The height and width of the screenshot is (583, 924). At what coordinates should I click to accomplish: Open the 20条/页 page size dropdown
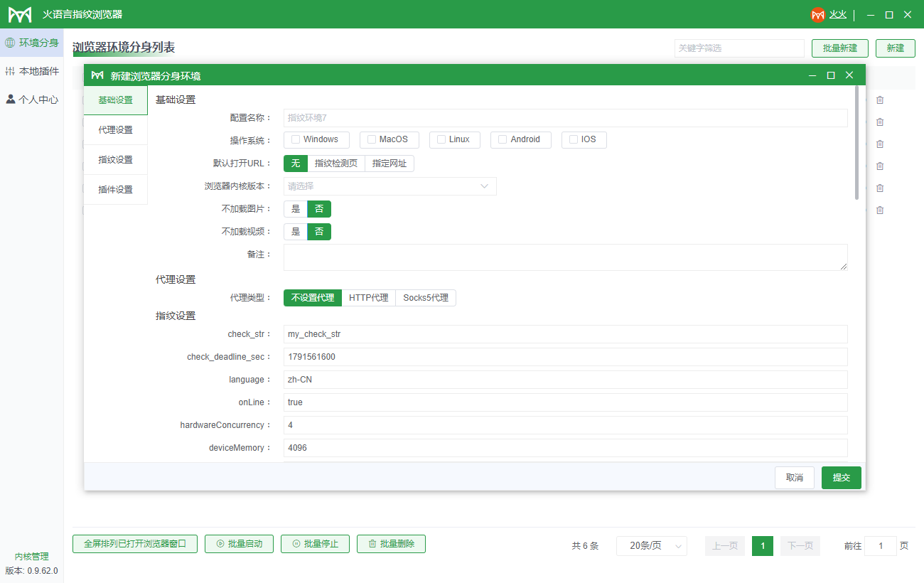click(651, 546)
